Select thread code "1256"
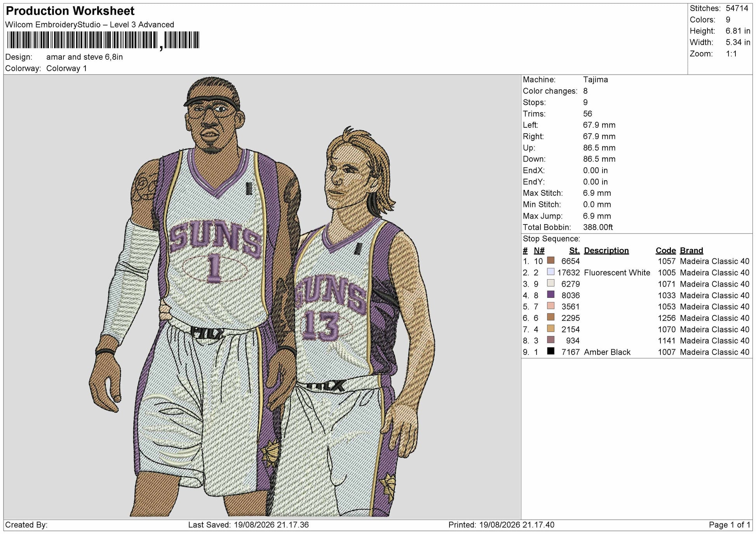Screen dimensions: 756x534 pyautogui.click(x=667, y=318)
